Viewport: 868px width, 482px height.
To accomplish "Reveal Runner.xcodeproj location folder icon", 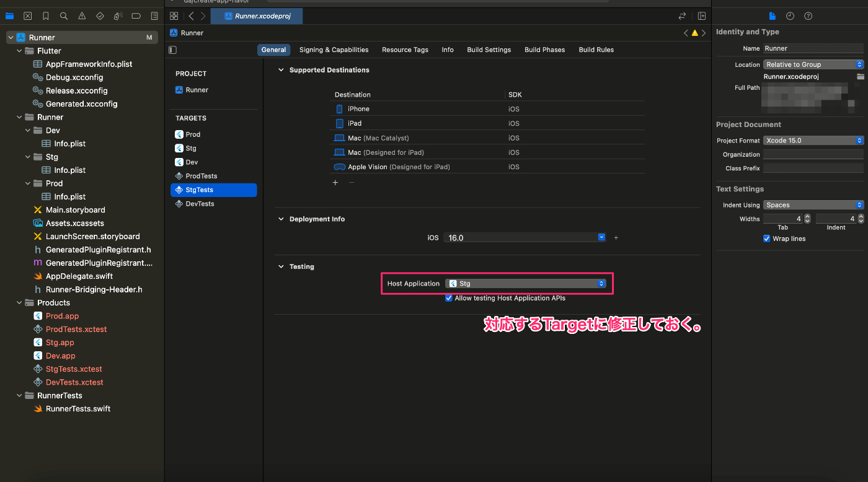I will click(x=861, y=77).
